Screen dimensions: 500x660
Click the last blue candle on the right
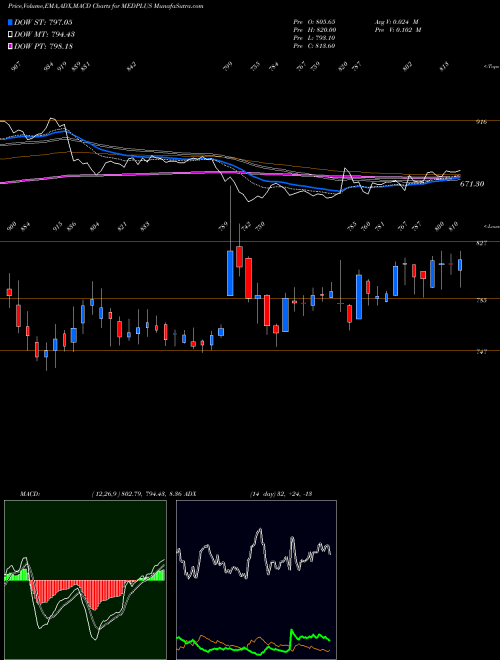pyautogui.click(x=460, y=265)
